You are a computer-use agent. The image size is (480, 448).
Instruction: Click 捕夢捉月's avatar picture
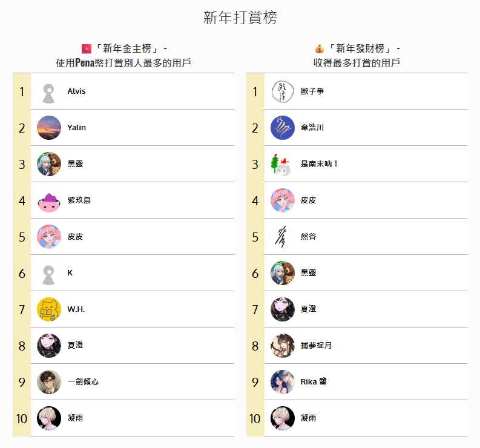pyautogui.click(x=282, y=346)
